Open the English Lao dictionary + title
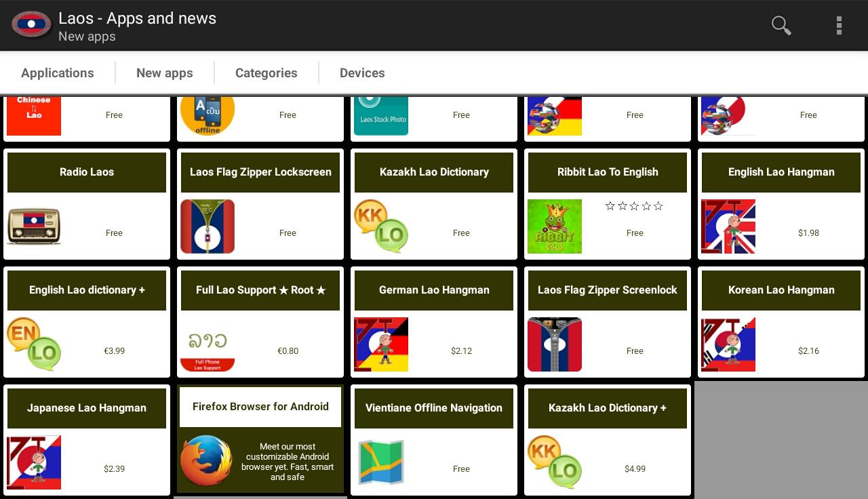The width and height of the screenshot is (868, 499). click(87, 290)
